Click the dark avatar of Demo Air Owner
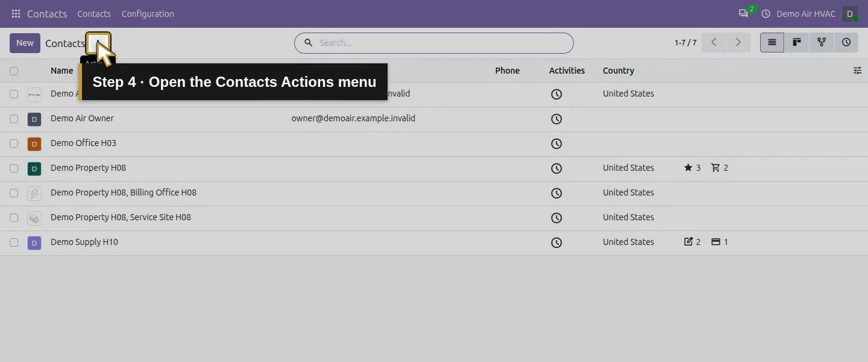Viewport: 868px width, 362px height. [34, 119]
